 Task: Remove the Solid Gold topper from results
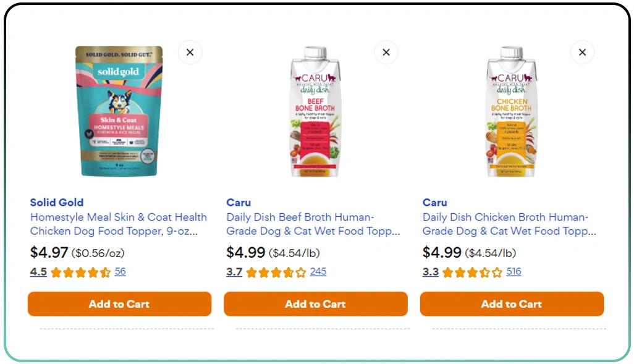pos(190,53)
